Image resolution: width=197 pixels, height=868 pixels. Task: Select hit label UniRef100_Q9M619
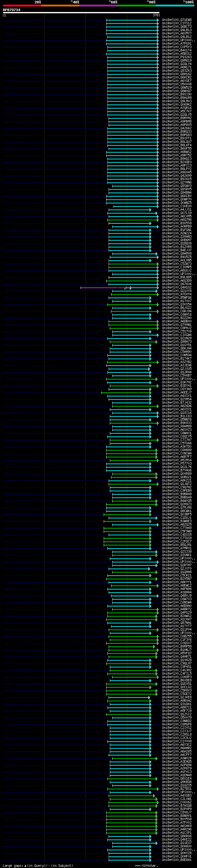click(x=177, y=60)
